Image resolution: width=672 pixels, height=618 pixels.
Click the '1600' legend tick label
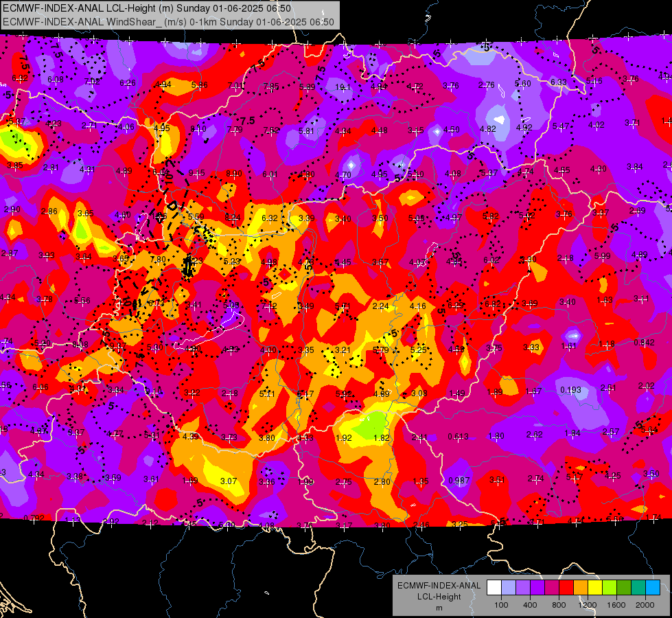616,605
